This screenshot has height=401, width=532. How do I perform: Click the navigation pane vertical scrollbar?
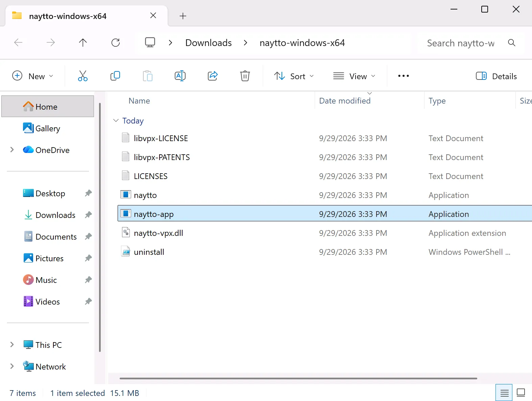(x=100, y=227)
